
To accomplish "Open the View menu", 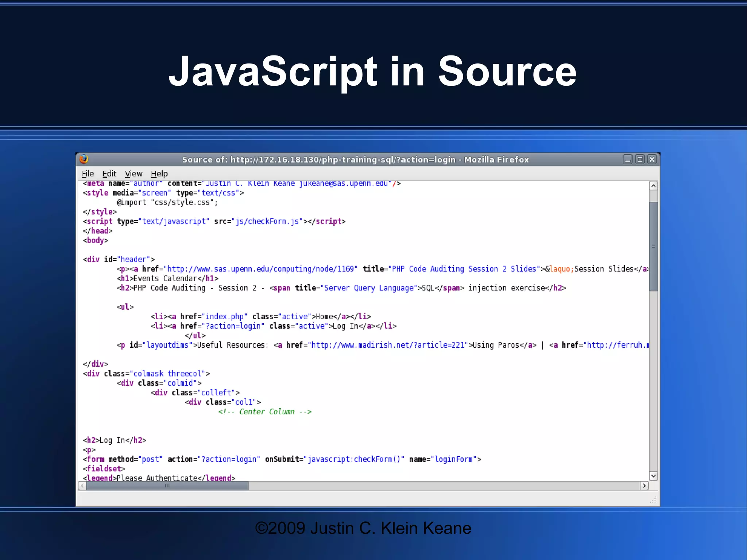I will 133,174.
